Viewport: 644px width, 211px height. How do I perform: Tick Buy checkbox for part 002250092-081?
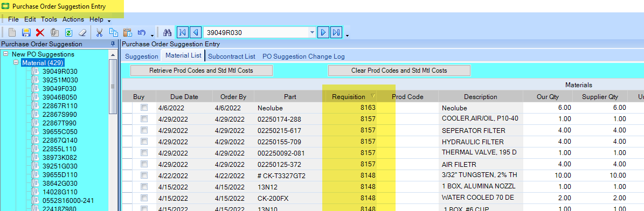click(144, 153)
